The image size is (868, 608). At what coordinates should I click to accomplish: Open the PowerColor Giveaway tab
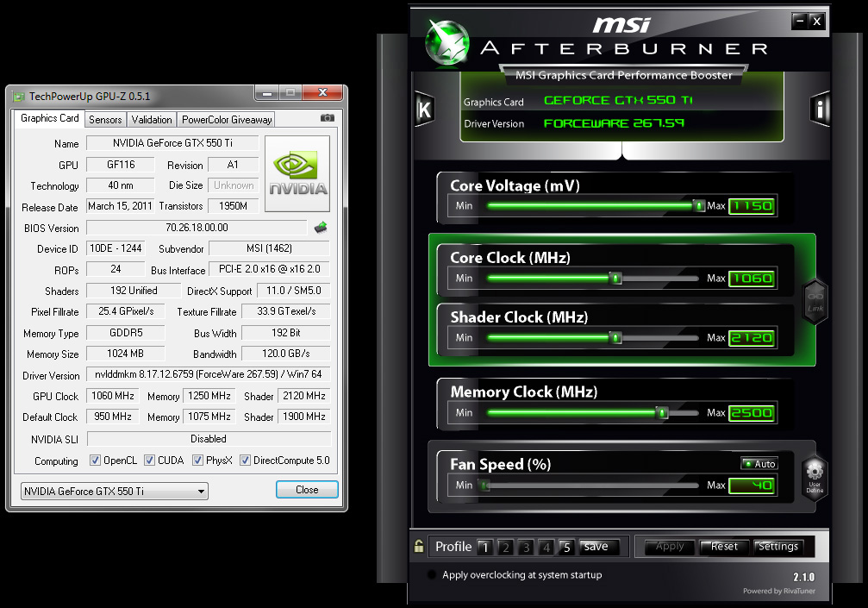tap(227, 120)
